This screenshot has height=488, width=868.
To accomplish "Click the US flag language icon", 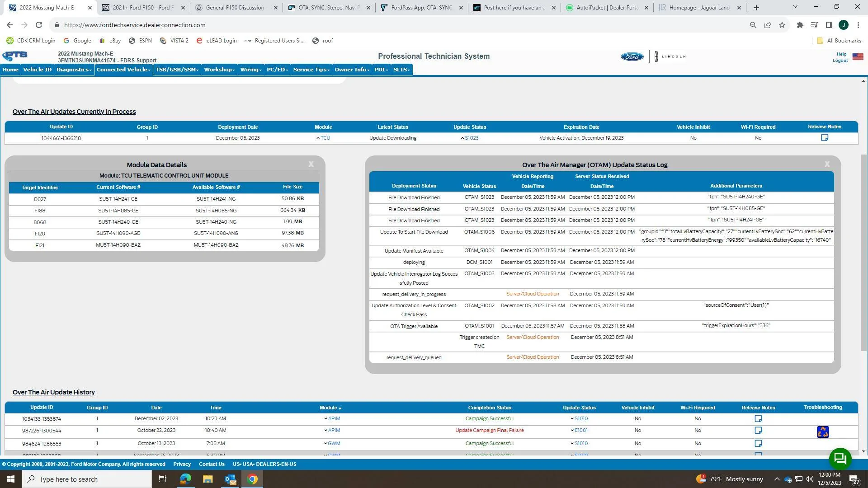I will (858, 56).
